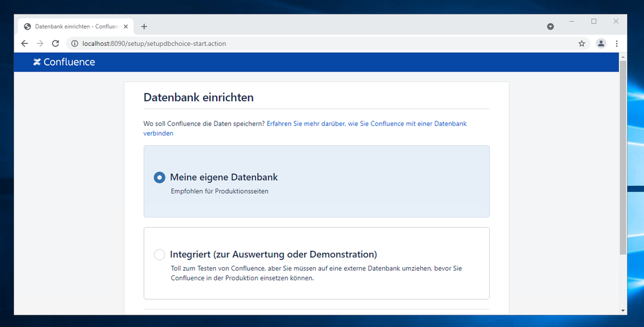Open Chrome three-dot menu
This screenshot has height=327, width=644.
pos(616,44)
